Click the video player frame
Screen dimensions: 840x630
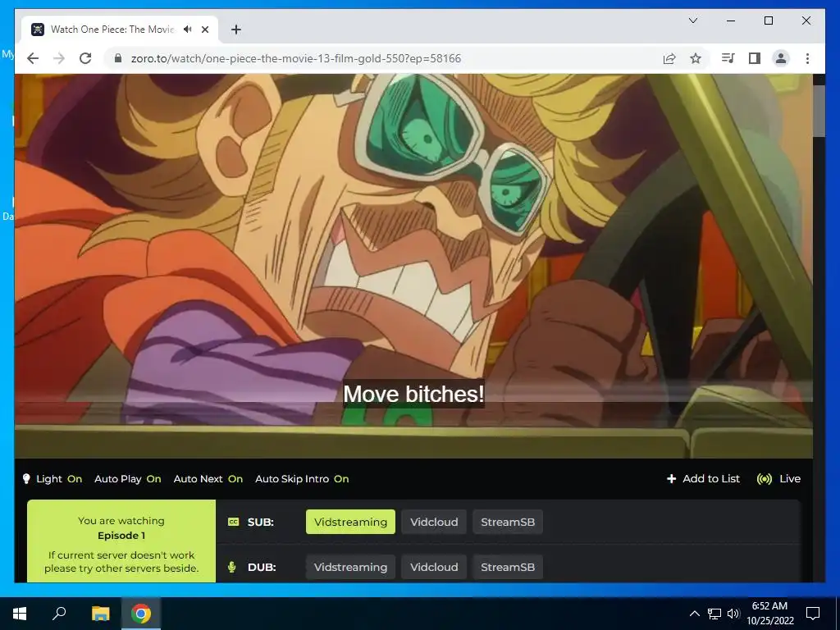[x=413, y=266]
